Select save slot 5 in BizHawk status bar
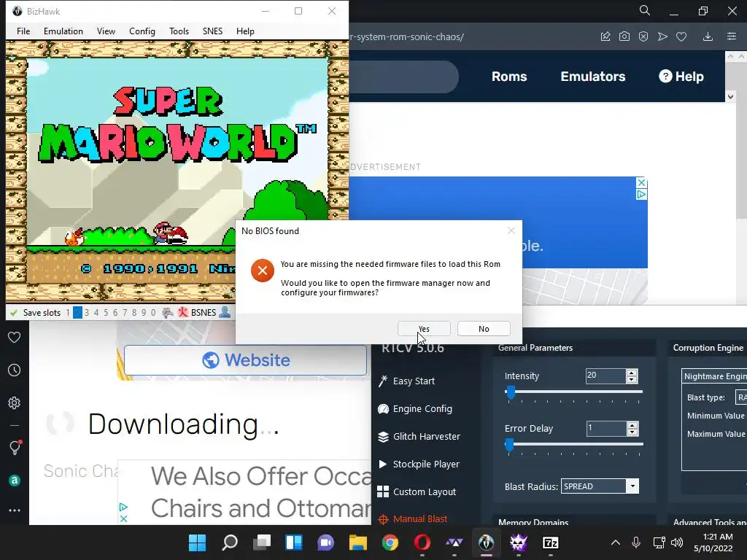This screenshot has width=747, height=560. point(106,313)
